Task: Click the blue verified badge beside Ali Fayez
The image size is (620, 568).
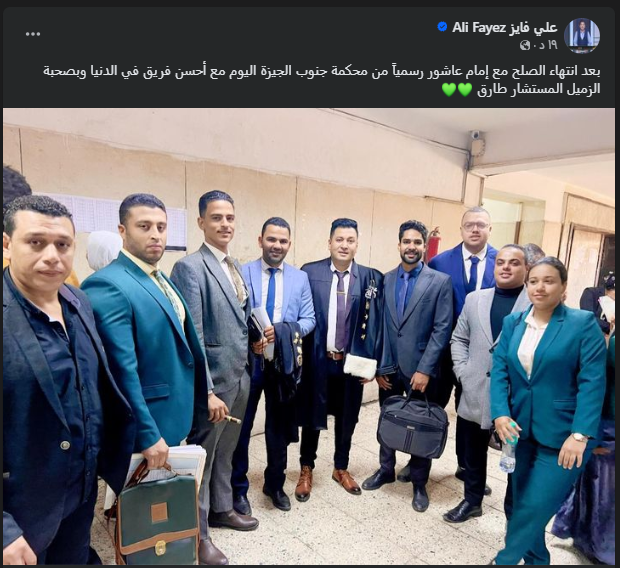Action: pos(442,27)
